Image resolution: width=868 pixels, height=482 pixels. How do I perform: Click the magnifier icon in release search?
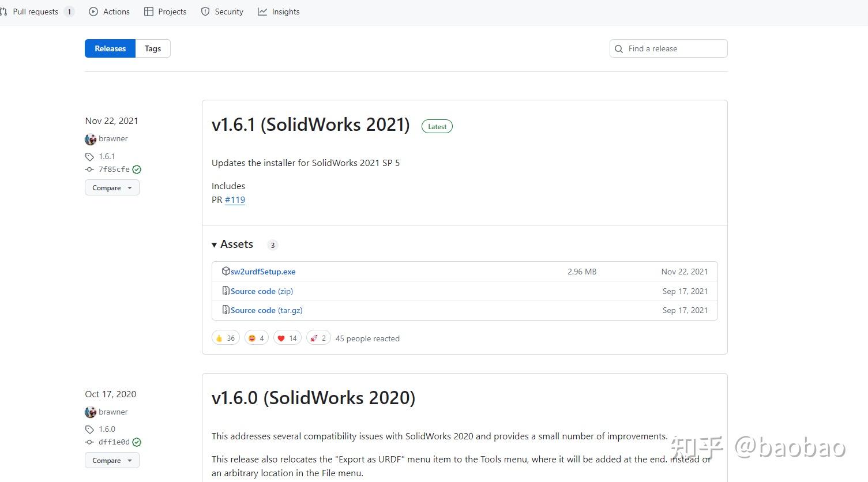(619, 49)
